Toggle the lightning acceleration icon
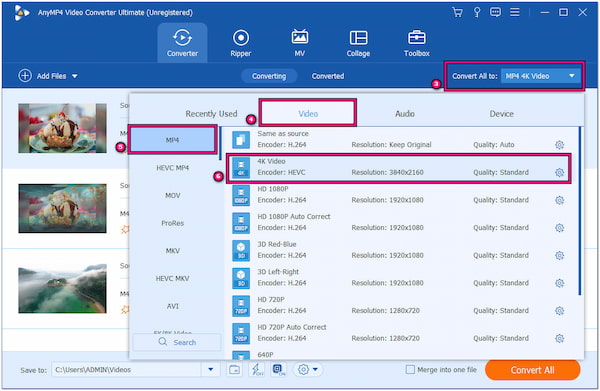The image size is (600, 391). pos(257,370)
